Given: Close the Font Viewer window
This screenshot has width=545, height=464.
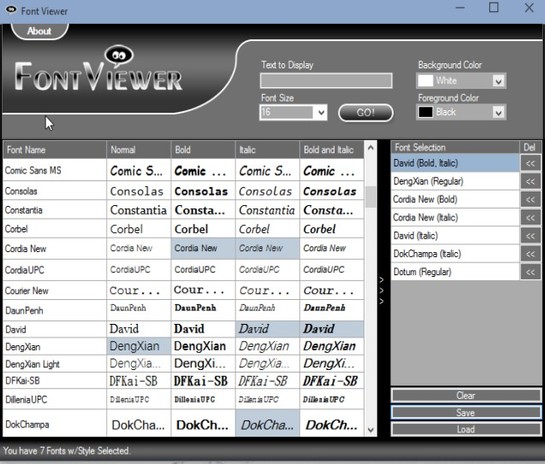Looking at the screenshot, I should [x=529, y=8].
